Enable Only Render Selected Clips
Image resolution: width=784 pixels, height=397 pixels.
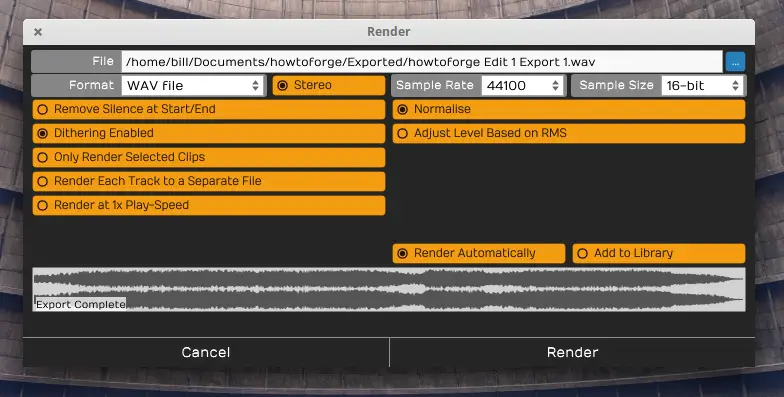click(208, 158)
